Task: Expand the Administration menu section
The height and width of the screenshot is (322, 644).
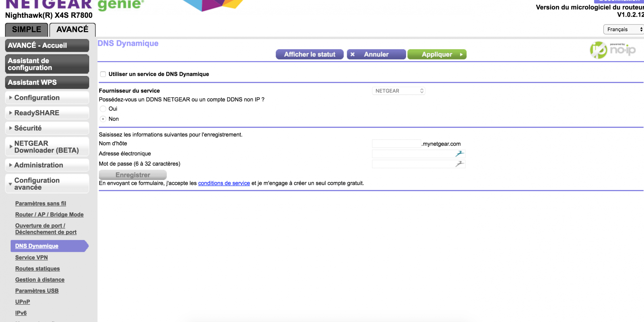Action: coord(47,165)
